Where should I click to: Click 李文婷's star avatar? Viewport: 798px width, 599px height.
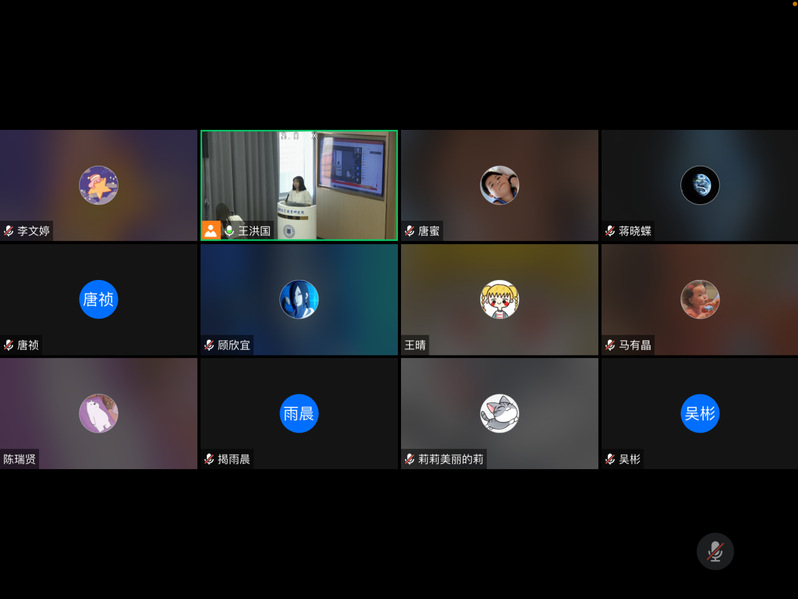(99, 185)
